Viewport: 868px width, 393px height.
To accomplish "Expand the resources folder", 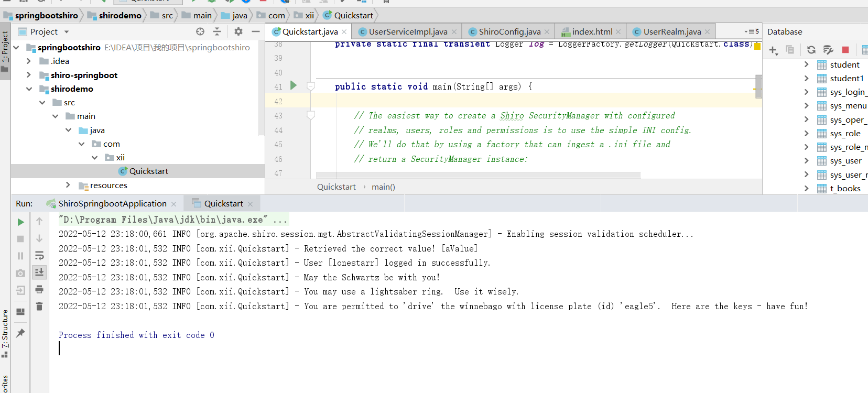I will [x=68, y=185].
